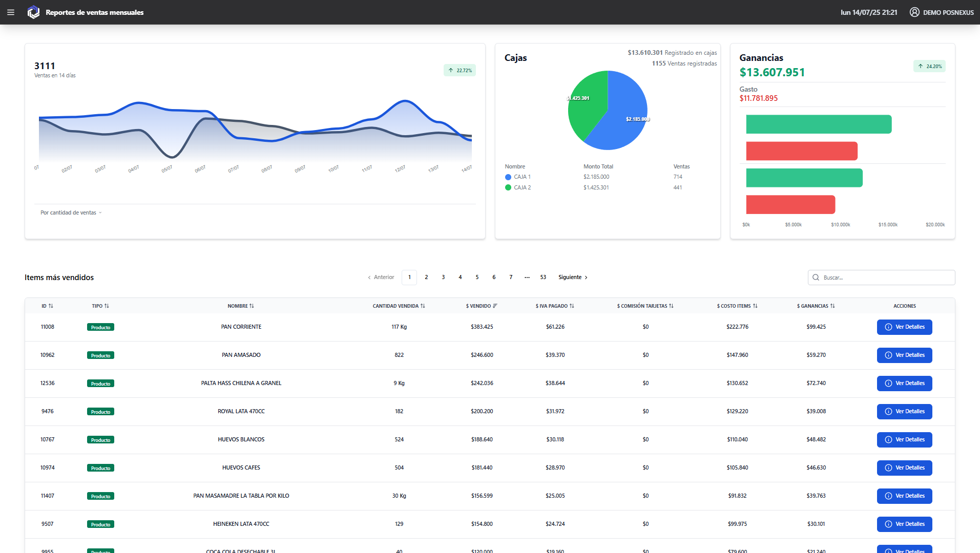Jump to last page 53

[543, 278]
